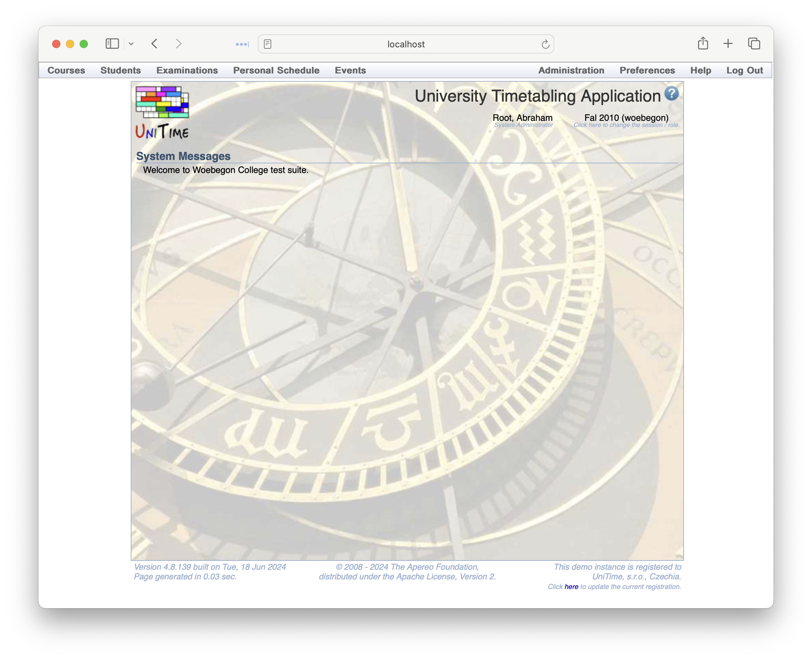
Task: Click the browser address bar field
Action: pyautogui.click(x=407, y=44)
